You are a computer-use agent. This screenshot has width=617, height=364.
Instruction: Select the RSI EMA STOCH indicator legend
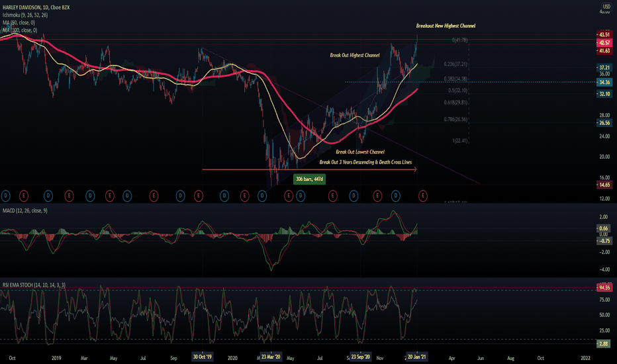[34, 285]
